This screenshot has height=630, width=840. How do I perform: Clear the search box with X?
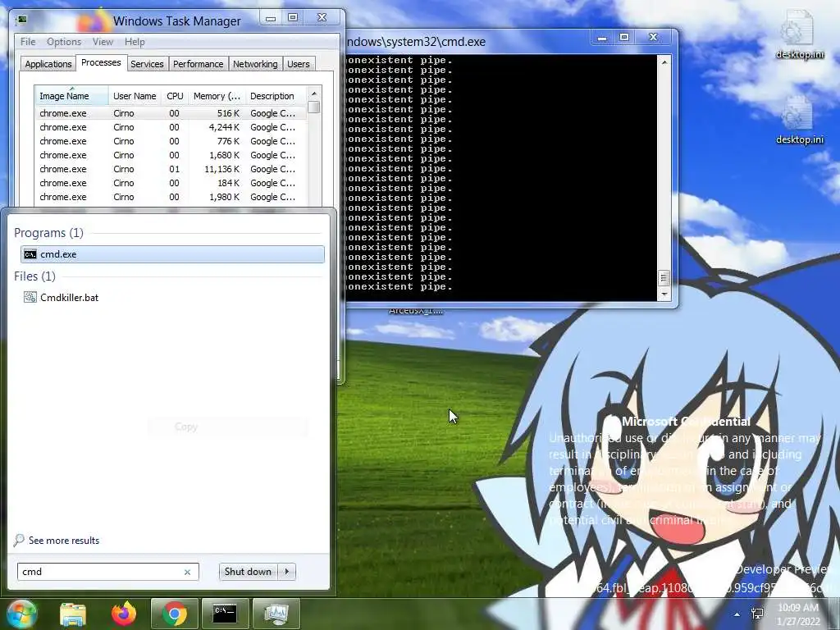pyautogui.click(x=188, y=572)
